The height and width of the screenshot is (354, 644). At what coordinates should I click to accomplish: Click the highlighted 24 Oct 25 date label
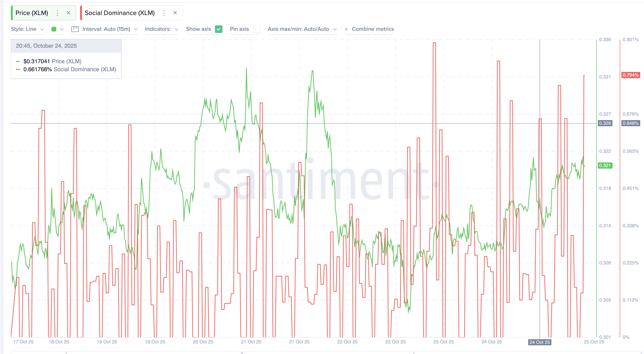[539, 342]
